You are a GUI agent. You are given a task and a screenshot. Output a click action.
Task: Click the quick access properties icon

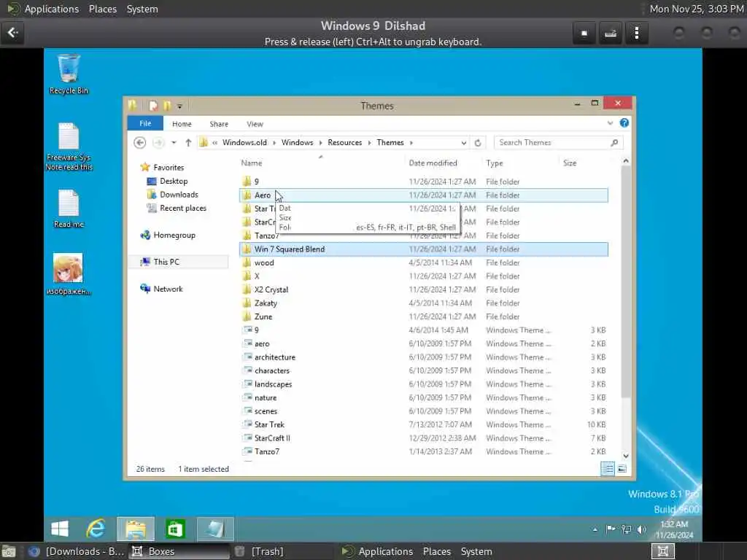(153, 106)
